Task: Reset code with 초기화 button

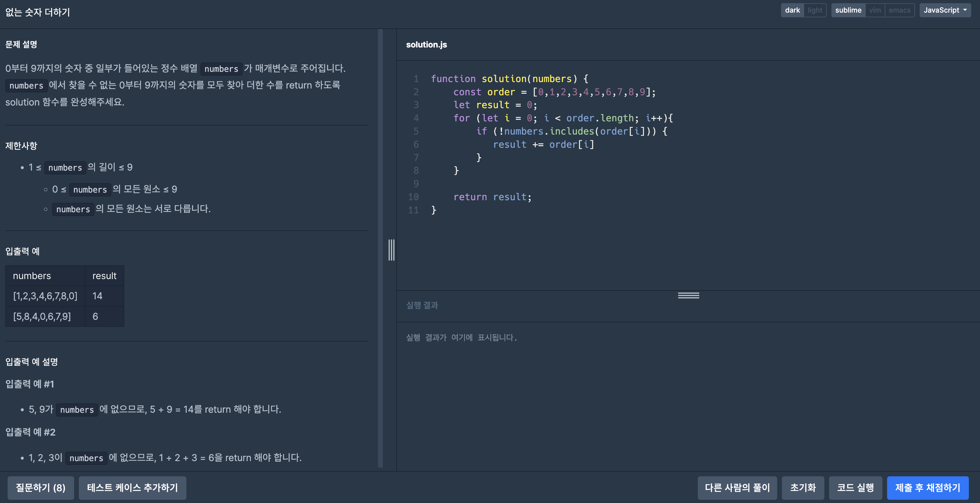Action: (x=803, y=487)
